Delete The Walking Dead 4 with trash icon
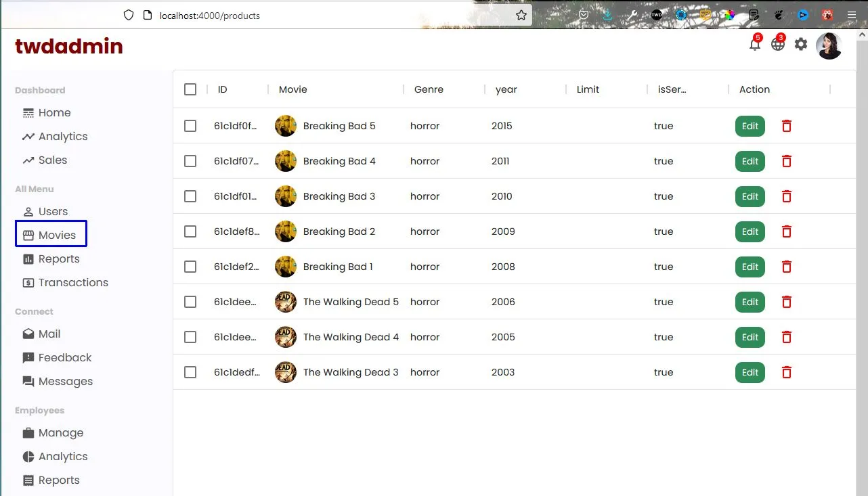This screenshot has height=496, width=868. point(787,337)
